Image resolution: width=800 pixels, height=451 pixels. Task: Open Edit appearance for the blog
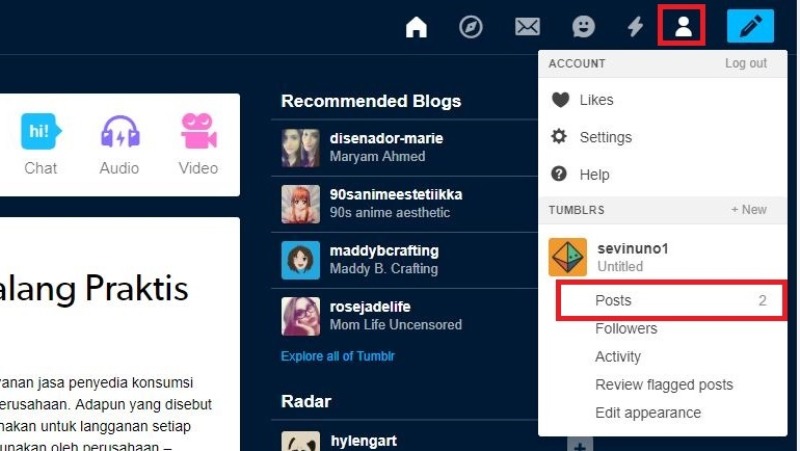click(647, 413)
